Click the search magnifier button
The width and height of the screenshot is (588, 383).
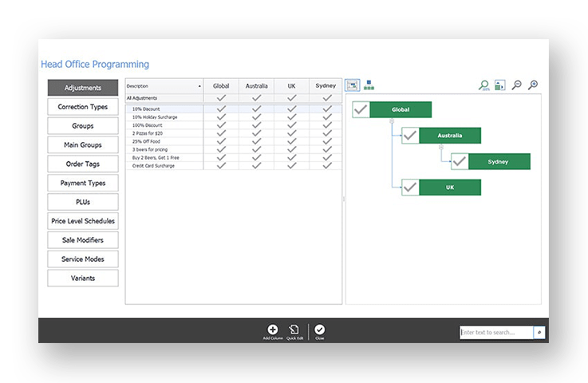click(x=539, y=333)
